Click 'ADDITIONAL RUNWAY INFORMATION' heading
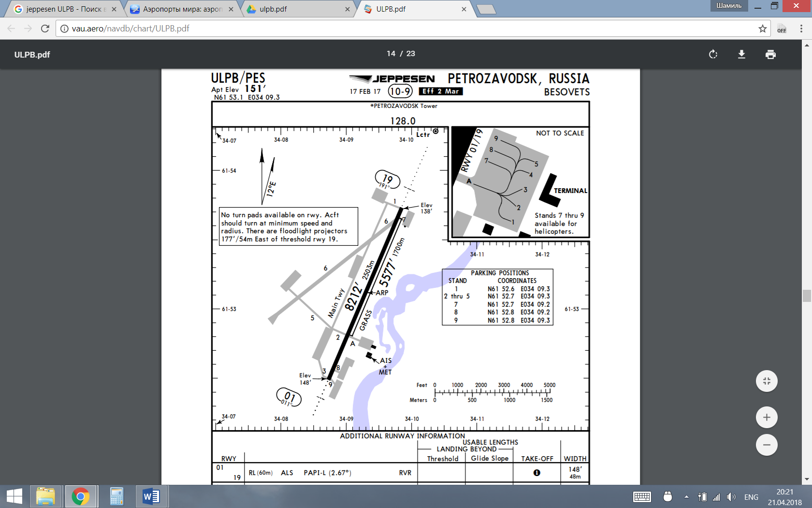Viewport: 812px width, 508px height. pyautogui.click(x=402, y=436)
